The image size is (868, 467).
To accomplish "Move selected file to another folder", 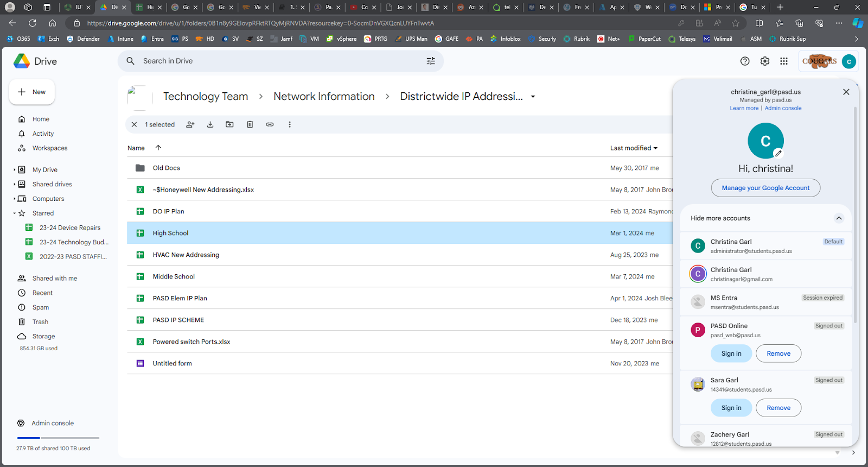I will click(x=230, y=124).
